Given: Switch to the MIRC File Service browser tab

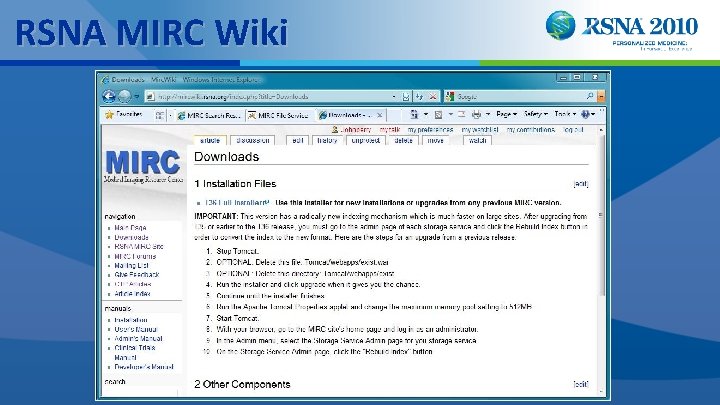Looking at the screenshot, I should point(280,115).
